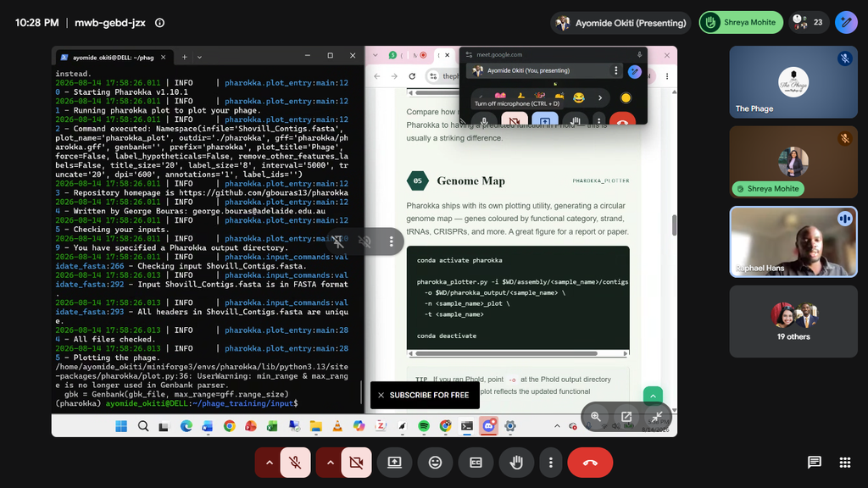The width and height of the screenshot is (868, 488).
Task: Mute microphone in the Meet bottom bar
Action: (295, 463)
